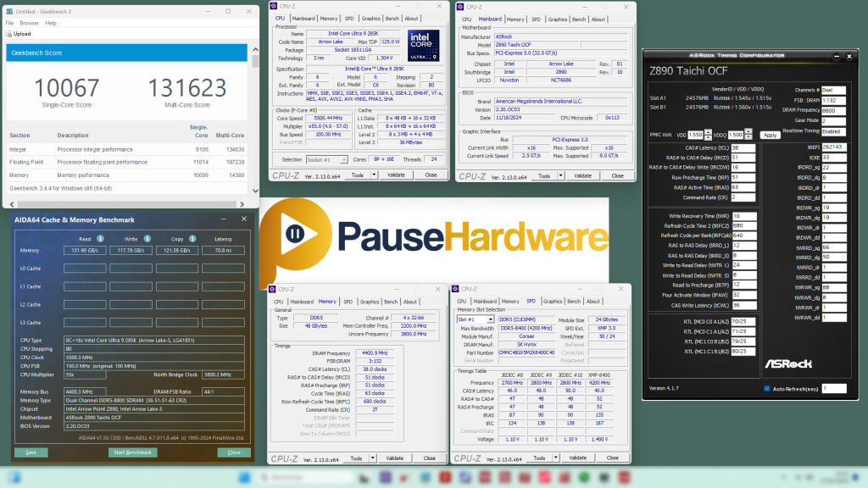Screen dimensions: 868x488
Task: Click the Upload icon in Geekbench
Action: [x=8, y=34]
